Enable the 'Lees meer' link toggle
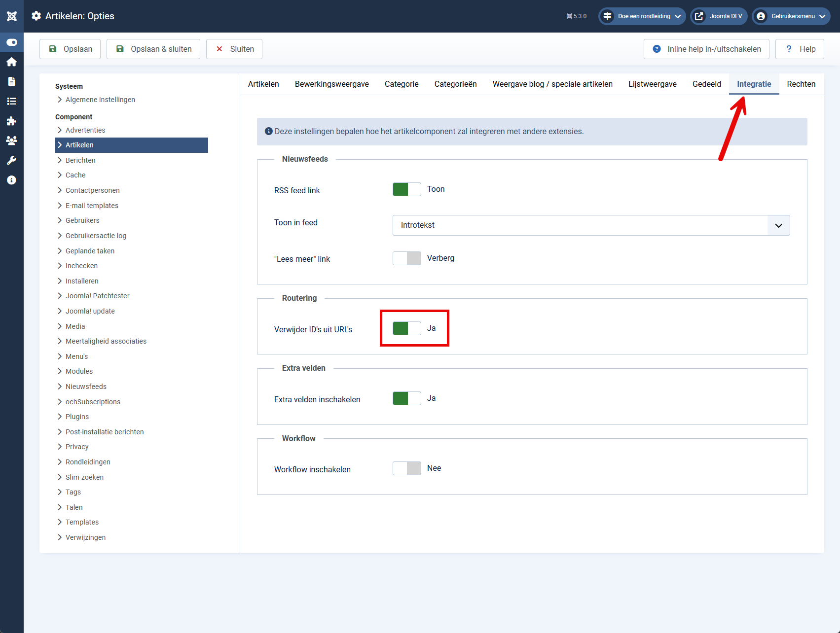This screenshot has height=633, width=840. click(x=406, y=258)
